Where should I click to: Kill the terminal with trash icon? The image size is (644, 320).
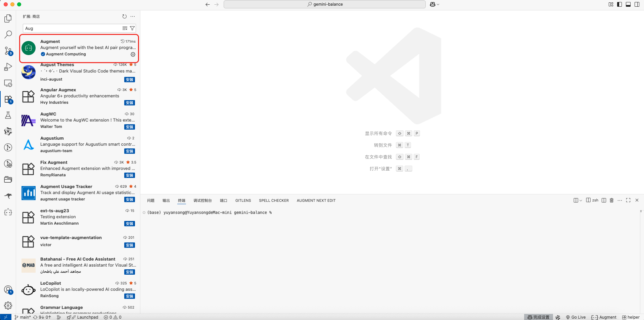pyautogui.click(x=612, y=200)
